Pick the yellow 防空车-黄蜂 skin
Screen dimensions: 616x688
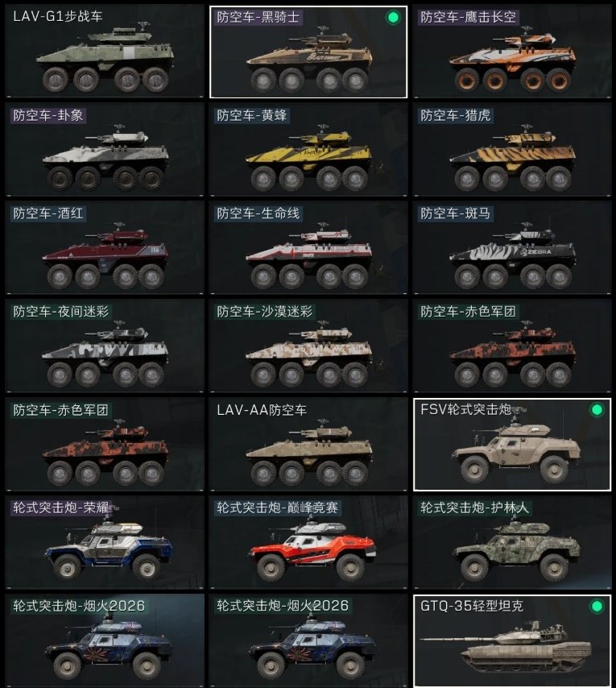[308, 150]
